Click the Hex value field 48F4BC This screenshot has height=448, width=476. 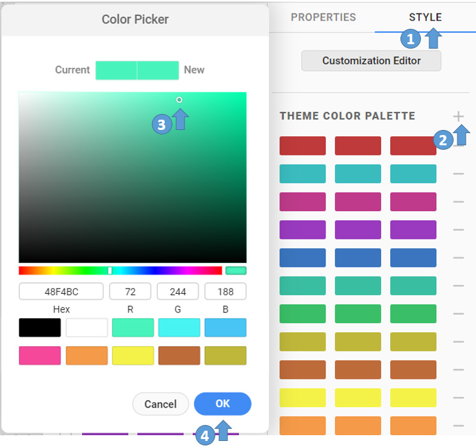pos(62,291)
